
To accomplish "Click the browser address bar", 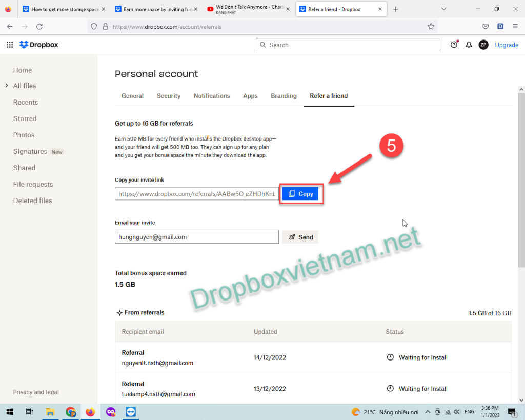I will pos(262,27).
